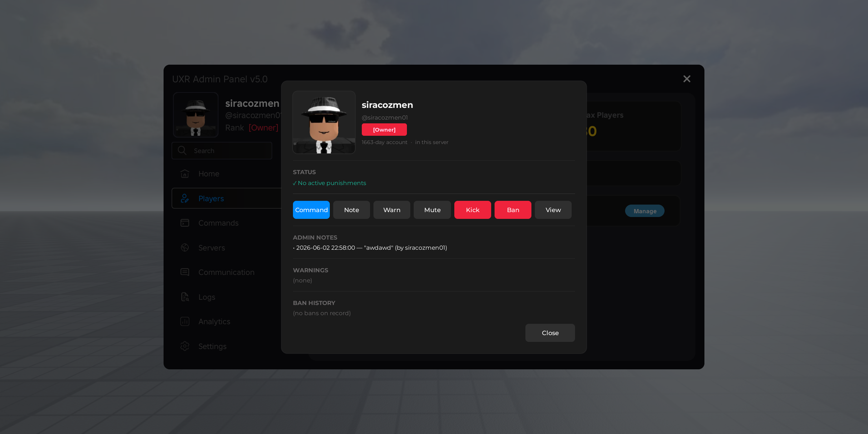Click the player avatar in the dialog

pyautogui.click(x=324, y=122)
